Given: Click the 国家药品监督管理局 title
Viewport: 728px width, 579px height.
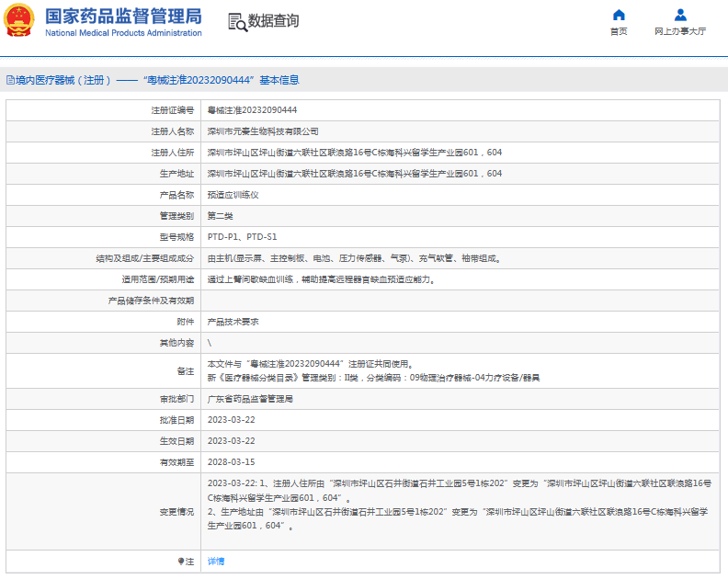Looking at the screenshot, I should click(x=123, y=17).
